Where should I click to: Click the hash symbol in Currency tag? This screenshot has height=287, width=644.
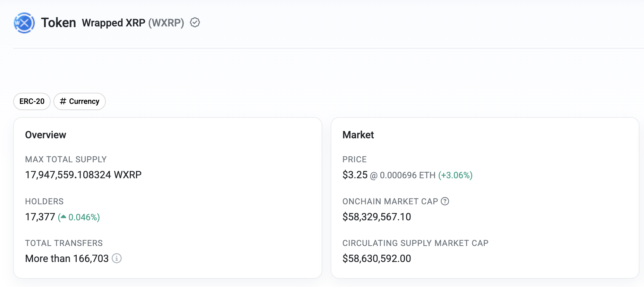(x=63, y=101)
